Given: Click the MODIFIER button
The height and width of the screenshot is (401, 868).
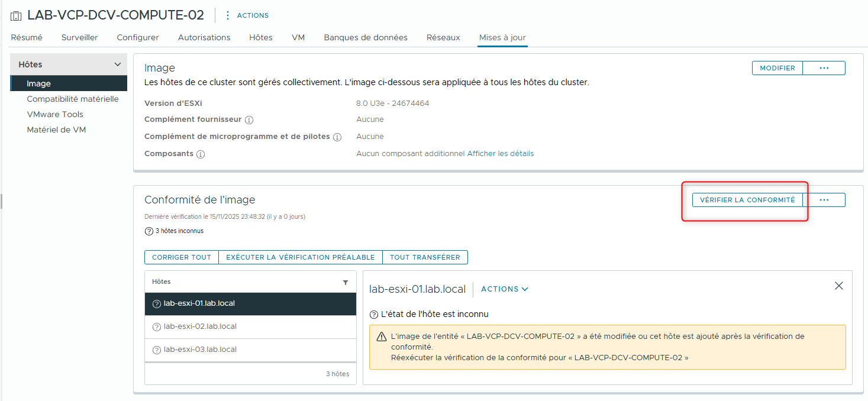Looking at the screenshot, I should (777, 67).
